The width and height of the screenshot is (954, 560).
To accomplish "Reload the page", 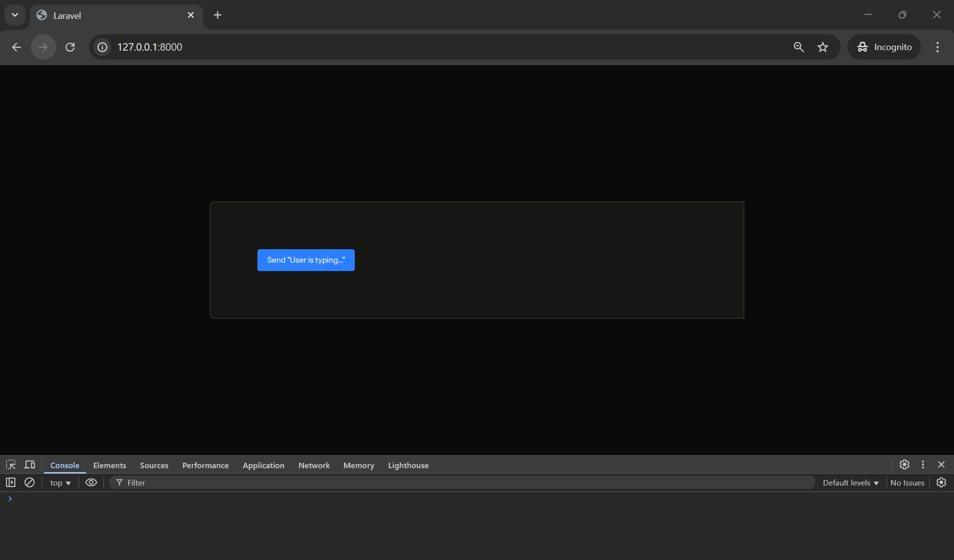I will coord(70,47).
